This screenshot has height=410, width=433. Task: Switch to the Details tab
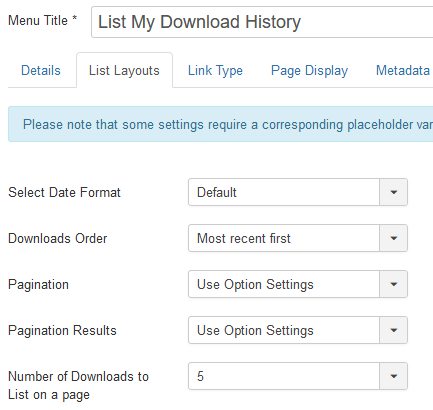pyautogui.click(x=41, y=71)
